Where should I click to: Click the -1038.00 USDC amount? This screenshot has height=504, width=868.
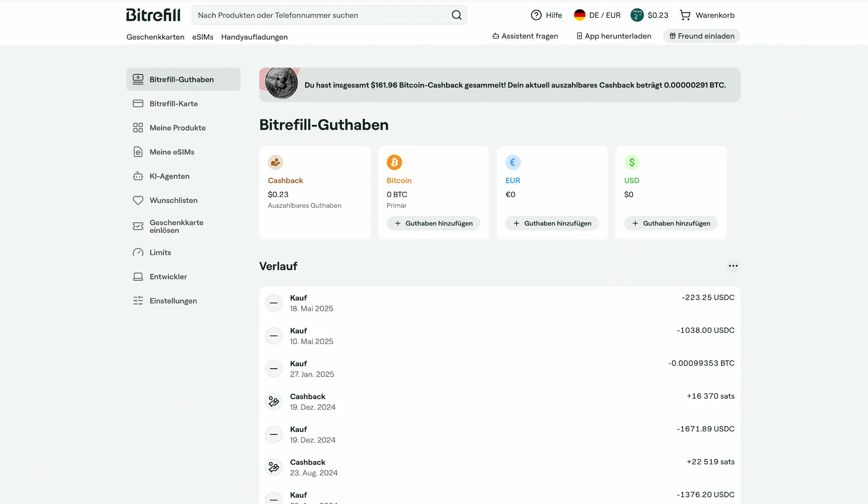tap(705, 330)
